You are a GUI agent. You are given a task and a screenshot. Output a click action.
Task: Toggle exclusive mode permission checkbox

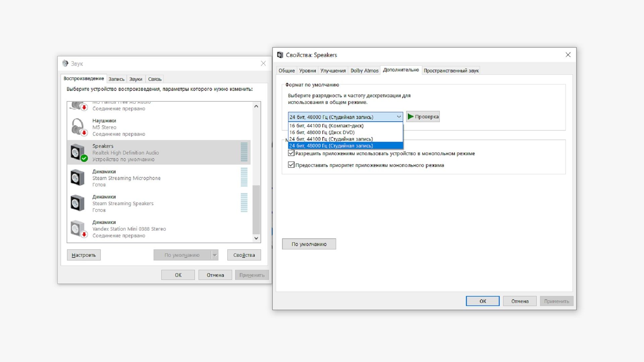pos(291,154)
